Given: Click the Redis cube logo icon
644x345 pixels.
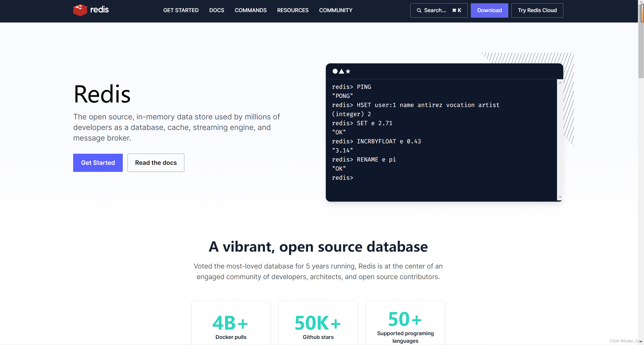Looking at the screenshot, I should (x=80, y=10).
